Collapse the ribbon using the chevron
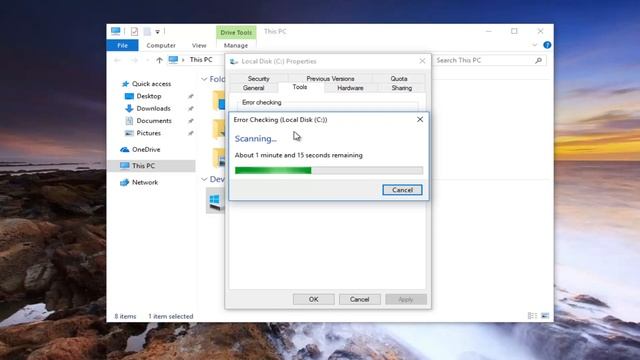 click(x=534, y=45)
